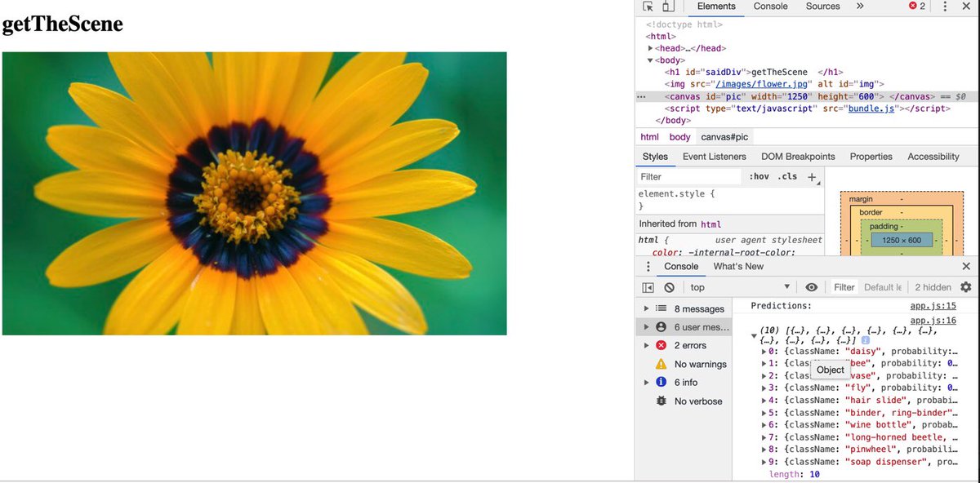Open the DOM Breakpoints subtab
The width and height of the screenshot is (980, 483).
tap(798, 157)
